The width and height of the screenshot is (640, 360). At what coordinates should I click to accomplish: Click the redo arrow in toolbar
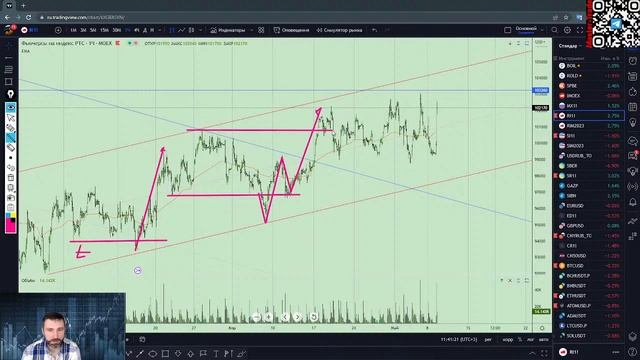387,30
